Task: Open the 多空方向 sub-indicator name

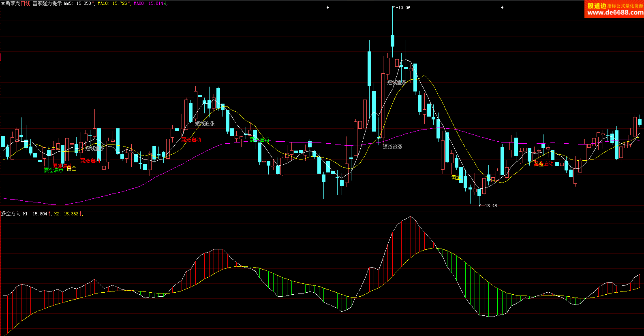Action: [x=11, y=214]
